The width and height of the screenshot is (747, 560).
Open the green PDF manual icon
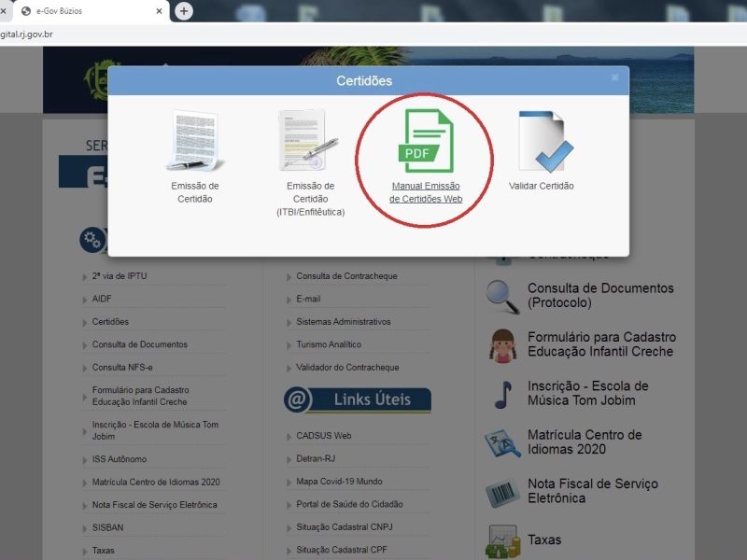tap(426, 141)
